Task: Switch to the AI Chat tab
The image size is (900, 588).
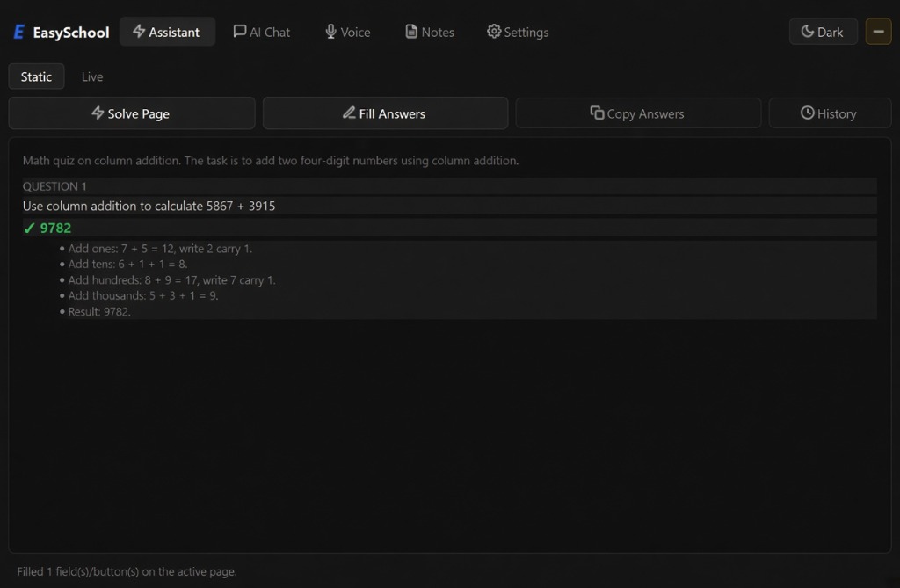Action: tap(262, 32)
